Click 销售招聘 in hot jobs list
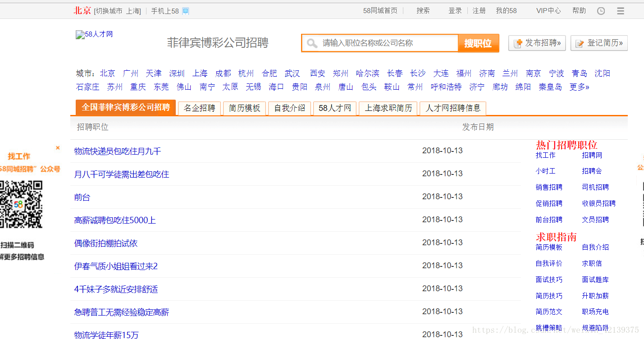The height and width of the screenshot is (339, 644). point(549,188)
